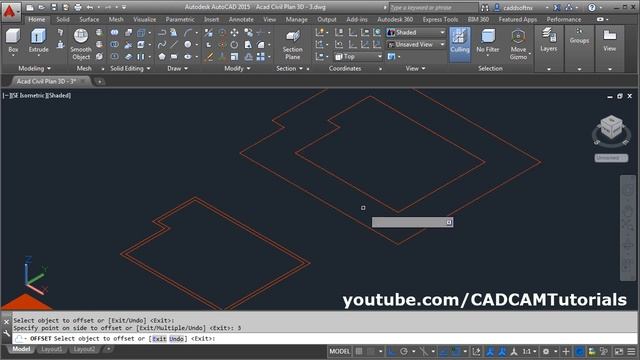
Task: Switch to the Solid ribbon tab
Action: coord(62,19)
